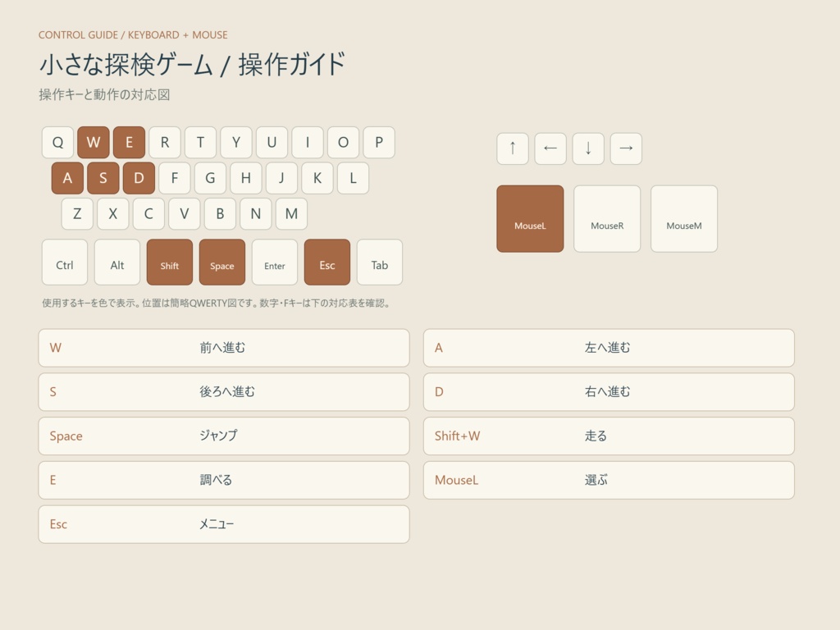Click the highlighted Shift key
Image resolution: width=840 pixels, height=630 pixels.
coord(170,262)
